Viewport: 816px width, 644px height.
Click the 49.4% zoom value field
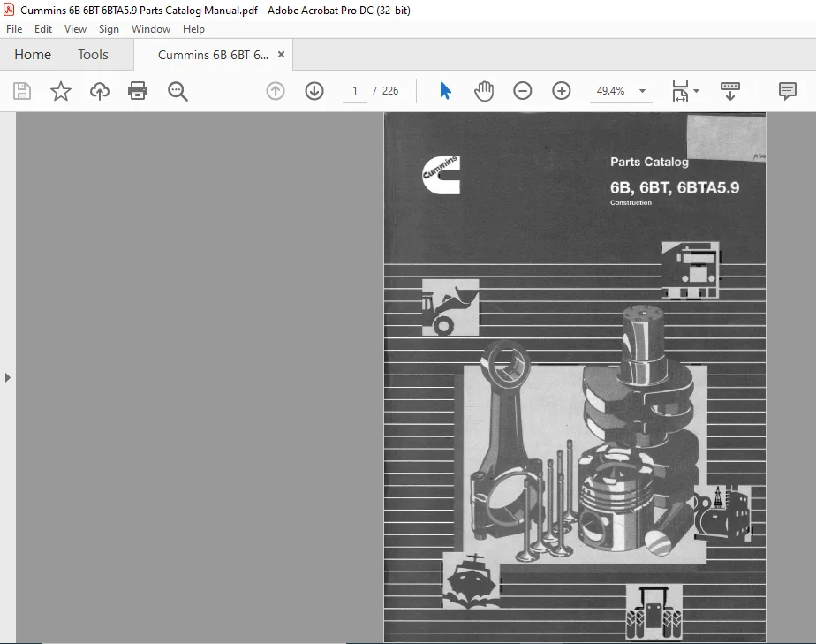(610, 91)
